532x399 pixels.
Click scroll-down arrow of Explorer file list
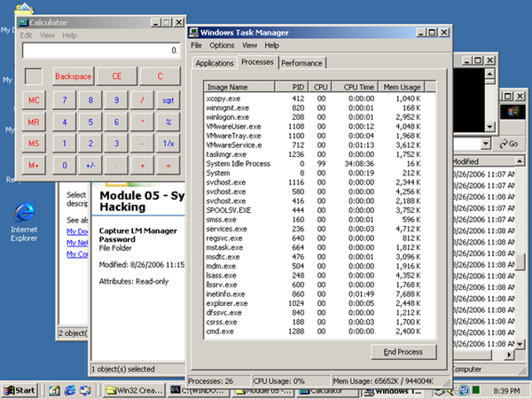(x=520, y=344)
